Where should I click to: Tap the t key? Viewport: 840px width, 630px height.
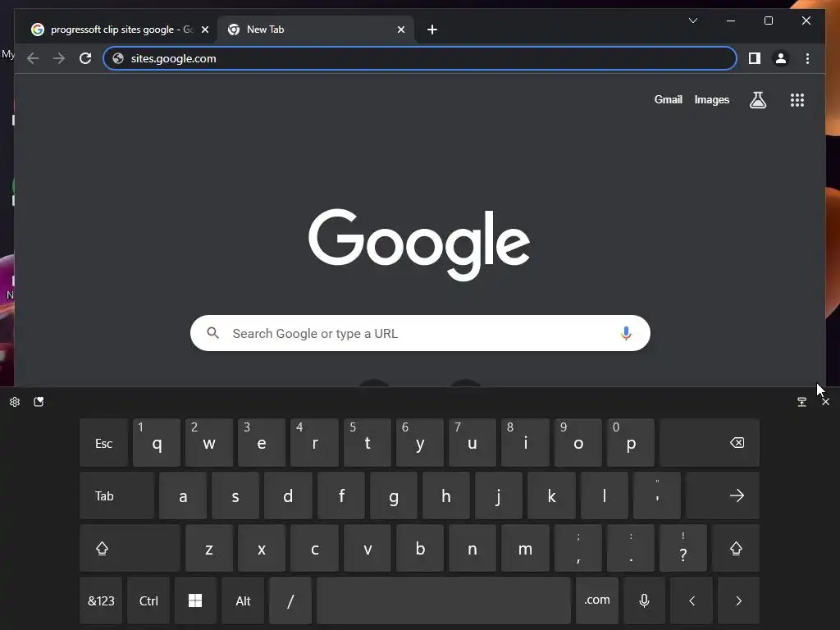tap(367, 443)
